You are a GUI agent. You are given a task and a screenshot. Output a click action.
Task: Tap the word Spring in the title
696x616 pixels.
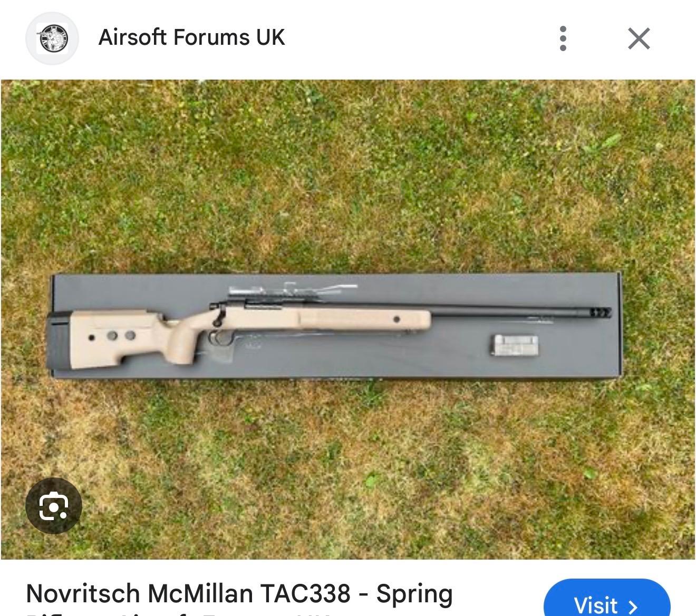pos(414,595)
